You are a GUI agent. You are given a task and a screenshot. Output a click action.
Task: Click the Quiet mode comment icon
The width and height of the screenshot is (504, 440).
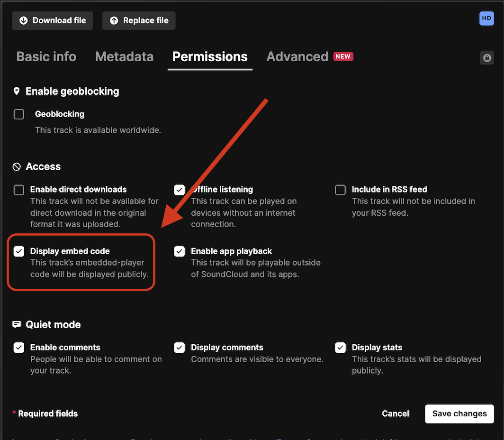pos(17,324)
